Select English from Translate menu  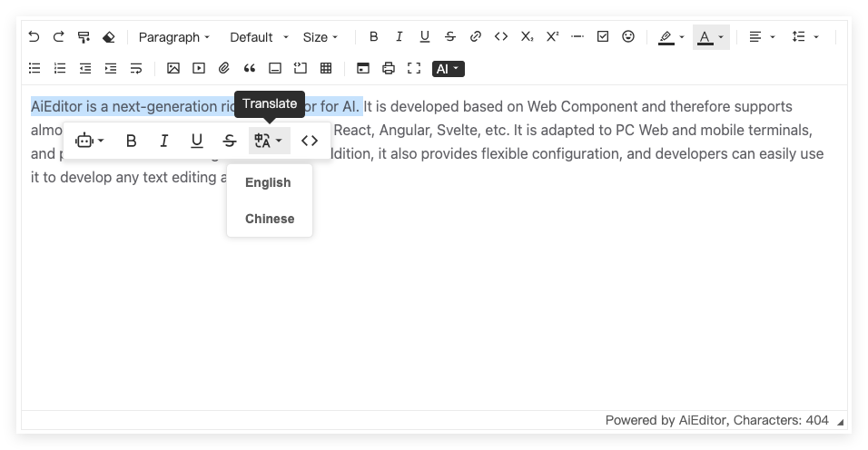coord(269,182)
